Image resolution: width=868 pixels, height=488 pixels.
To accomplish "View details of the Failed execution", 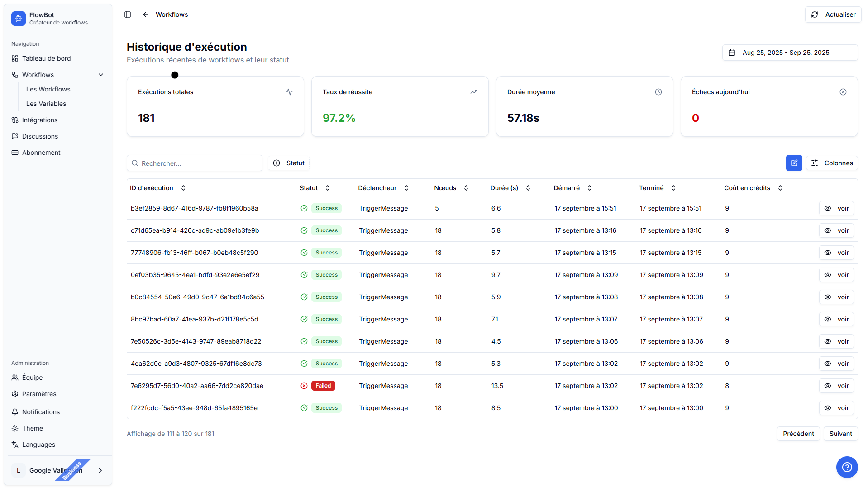I will click(x=836, y=386).
